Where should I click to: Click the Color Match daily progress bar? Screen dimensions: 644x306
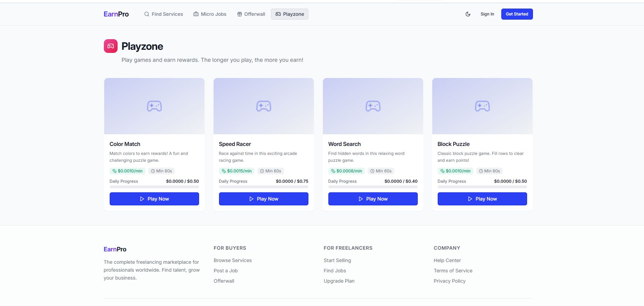pos(154,187)
